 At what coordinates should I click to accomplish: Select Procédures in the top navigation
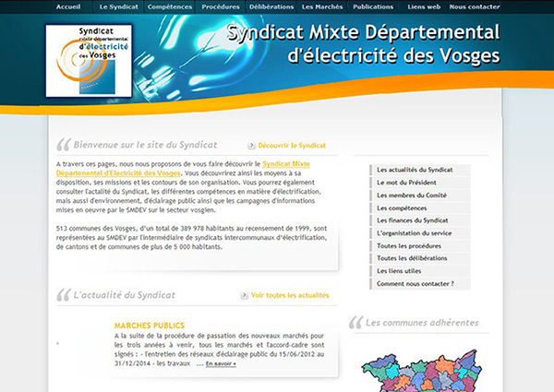pyautogui.click(x=221, y=6)
